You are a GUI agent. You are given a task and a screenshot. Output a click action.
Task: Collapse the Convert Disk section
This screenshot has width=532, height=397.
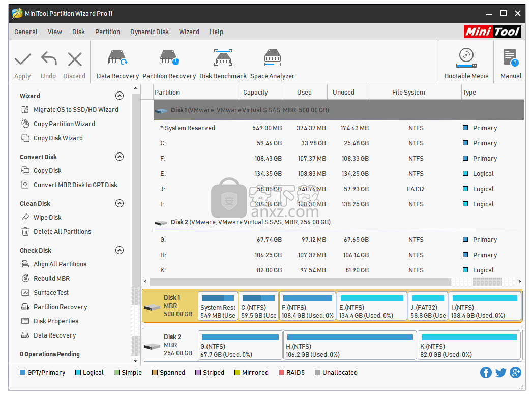tap(120, 157)
